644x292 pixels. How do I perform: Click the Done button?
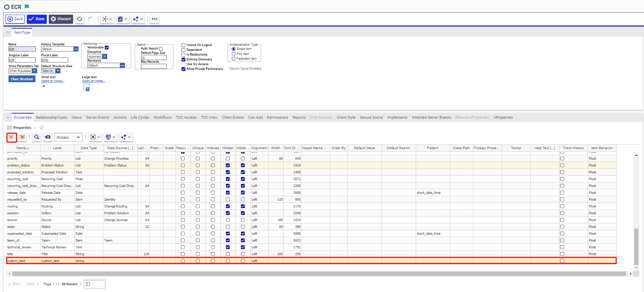tap(37, 19)
